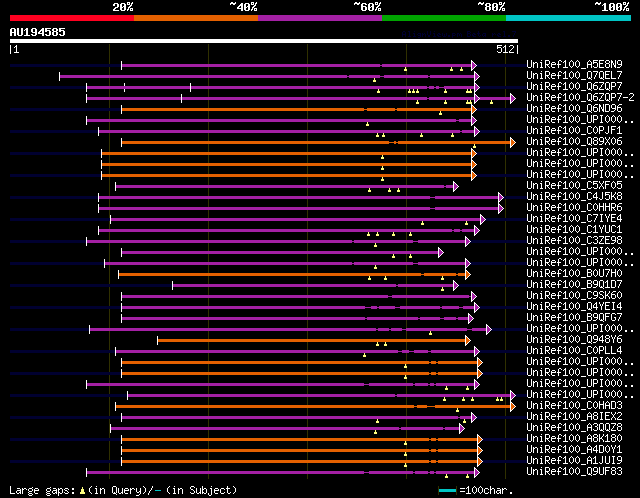The image size is (640, 498).
Task: Select the UniRef100_A8IEX2 label
Action: pyautogui.click(x=574, y=417)
